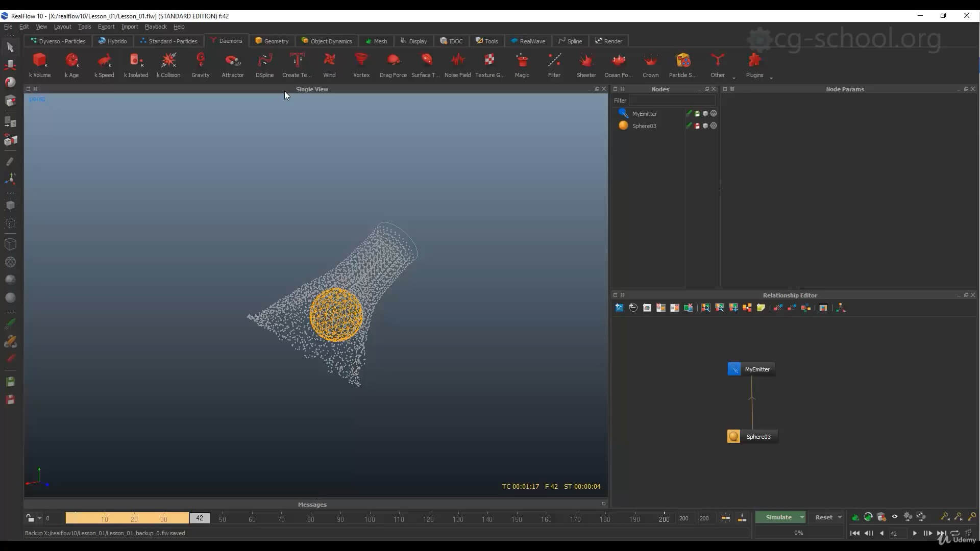Expand the Other daemons dropdown
Screen dimensions: 980x551
coord(734,78)
